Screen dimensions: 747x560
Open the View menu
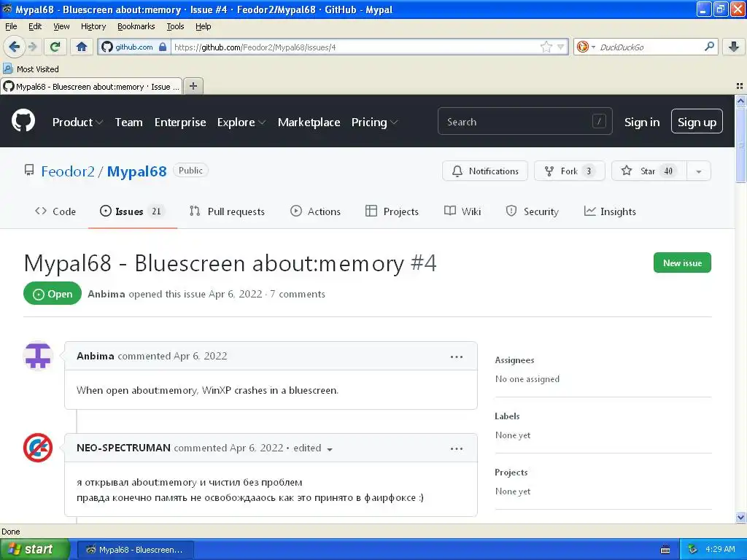tap(61, 26)
